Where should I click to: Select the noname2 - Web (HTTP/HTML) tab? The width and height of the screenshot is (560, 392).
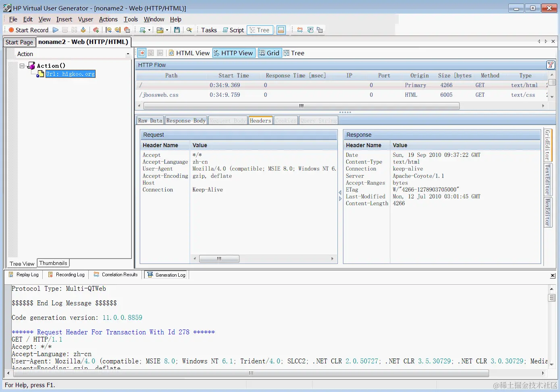pyautogui.click(x=83, y=42)
